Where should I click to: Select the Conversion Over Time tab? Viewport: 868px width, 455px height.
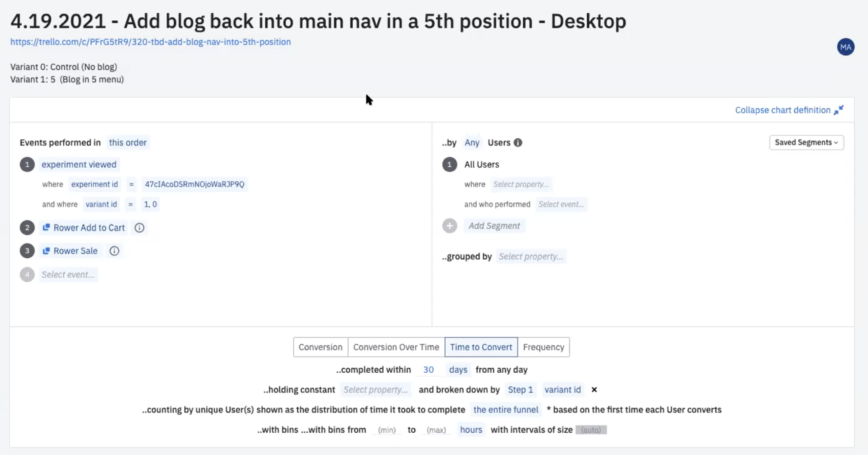[x=396, y=347]
